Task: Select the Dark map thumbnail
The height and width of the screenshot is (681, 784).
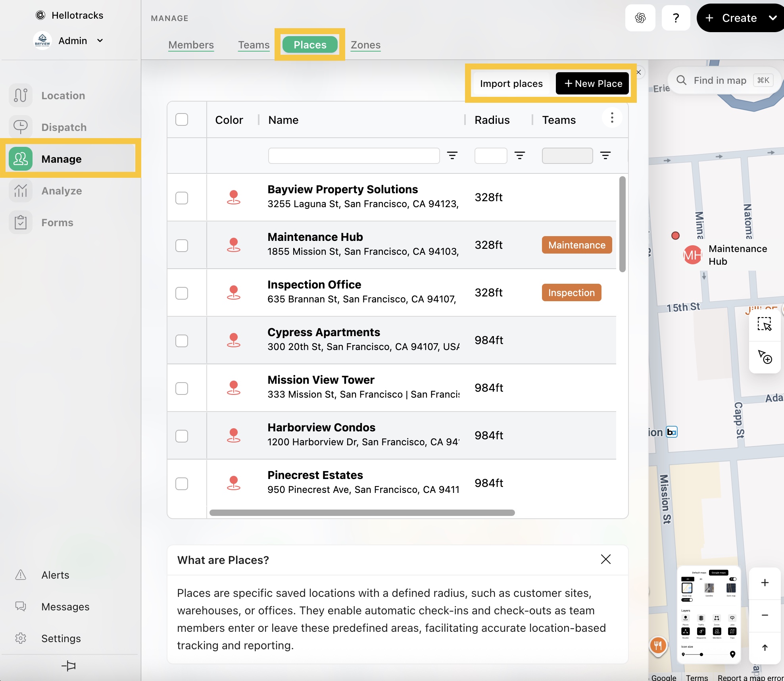Action: [731, 588]
